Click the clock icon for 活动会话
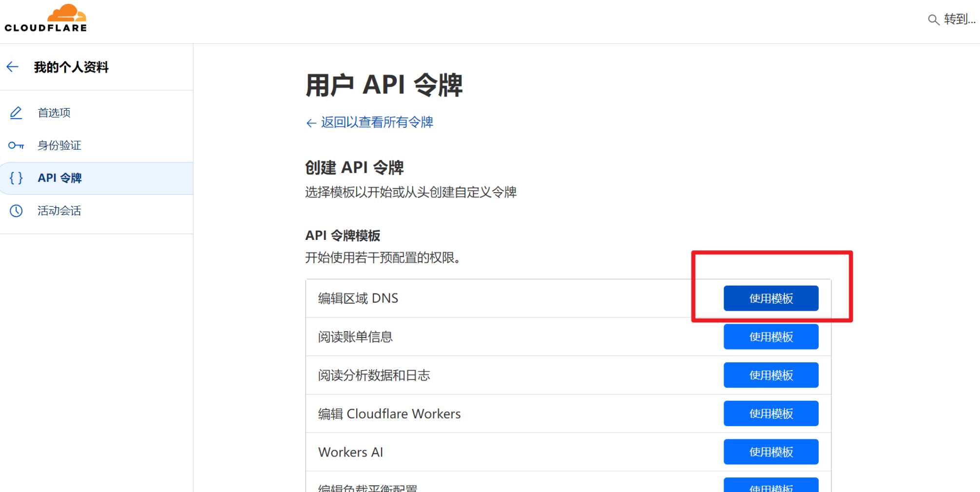The height and width of the screenshot is (492, 980). [16, 211]
